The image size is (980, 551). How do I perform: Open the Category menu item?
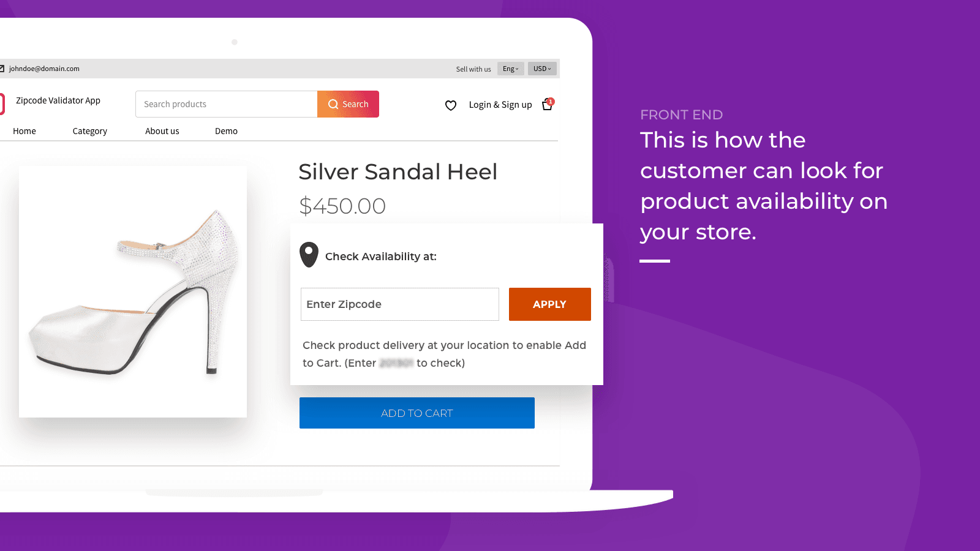(x=89, y=131)
